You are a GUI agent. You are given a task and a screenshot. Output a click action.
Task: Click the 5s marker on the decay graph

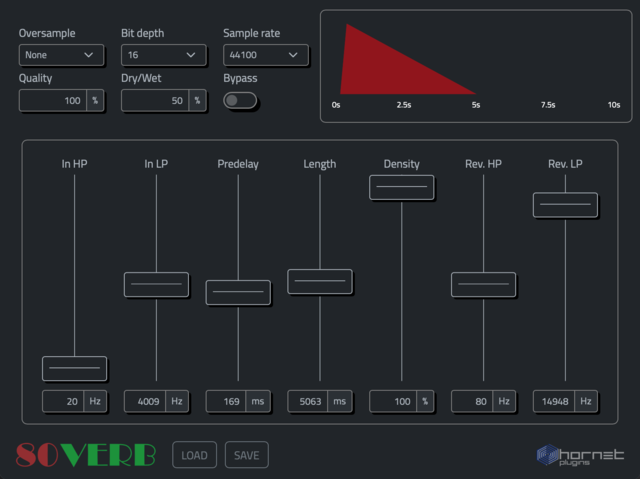tap(476, 105)
